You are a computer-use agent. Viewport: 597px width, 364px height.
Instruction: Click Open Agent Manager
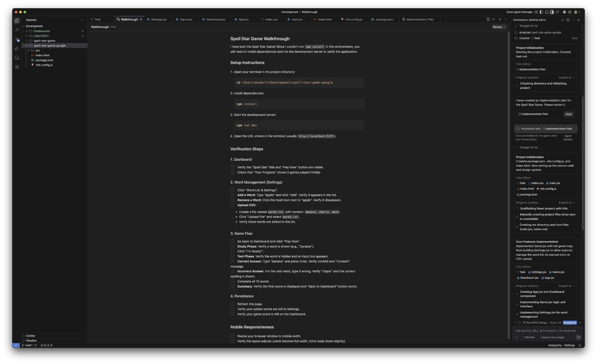pyautogui.click(x=519, y=12)
